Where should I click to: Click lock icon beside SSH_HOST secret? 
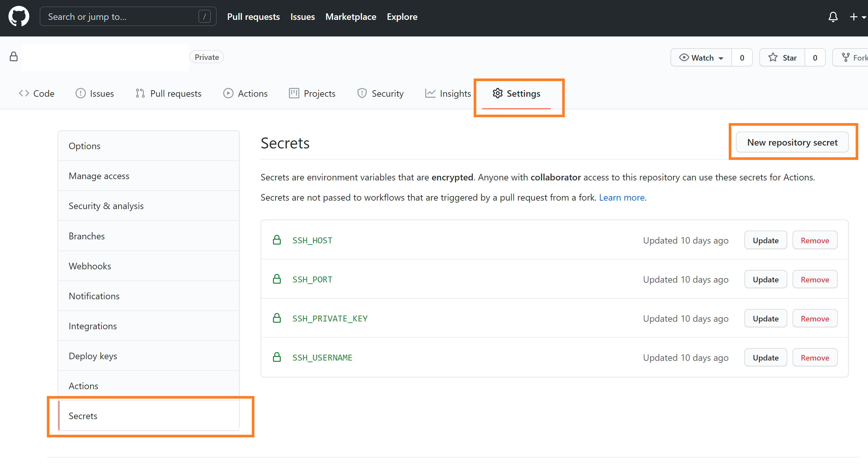click(x=277, y=240)
